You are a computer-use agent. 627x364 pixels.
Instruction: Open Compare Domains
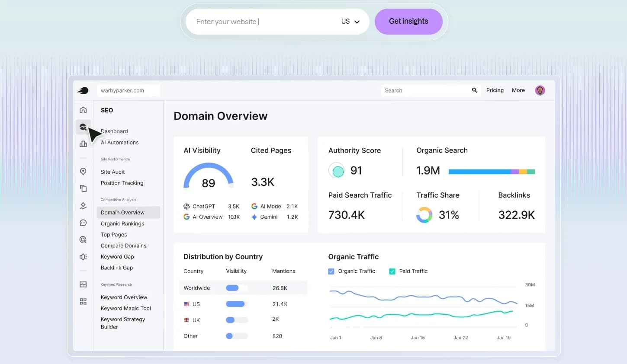pos(124,246)
